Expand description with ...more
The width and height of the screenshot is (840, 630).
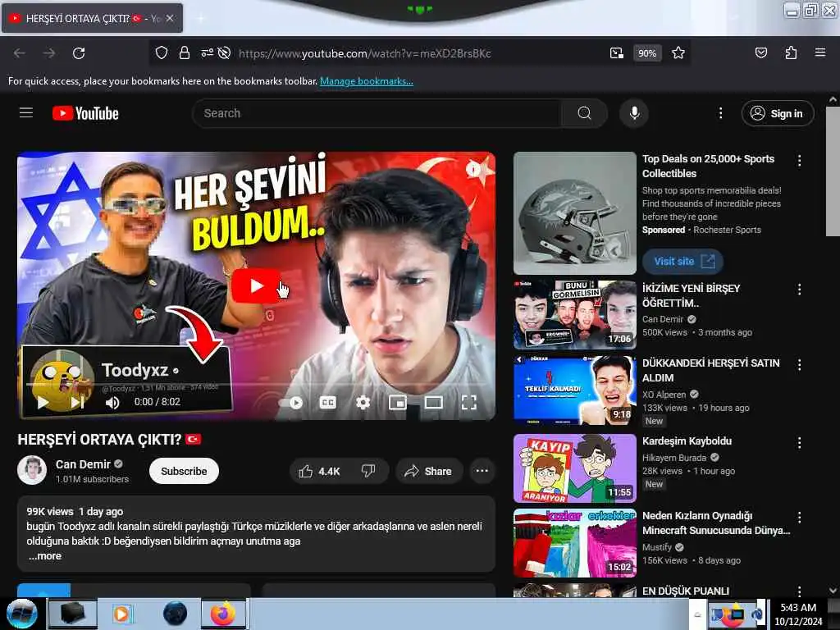pyautogui.click(x=45, y=556)
